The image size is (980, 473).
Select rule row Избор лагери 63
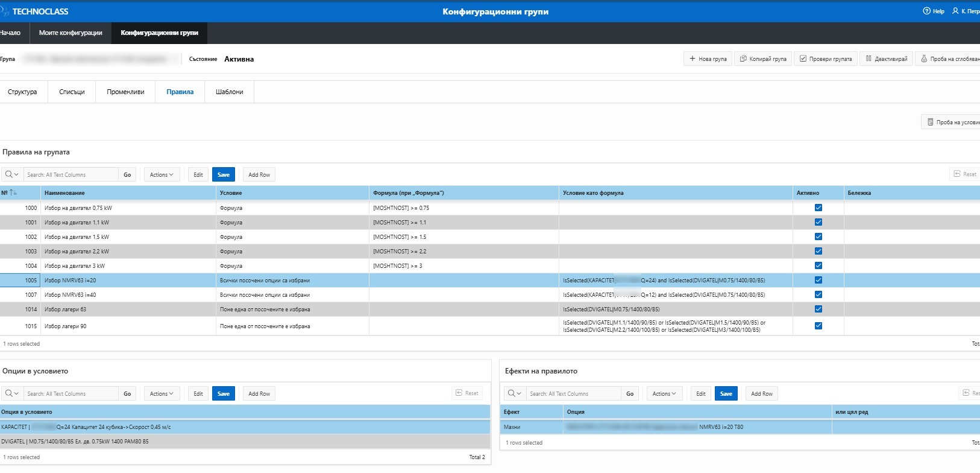489,309
